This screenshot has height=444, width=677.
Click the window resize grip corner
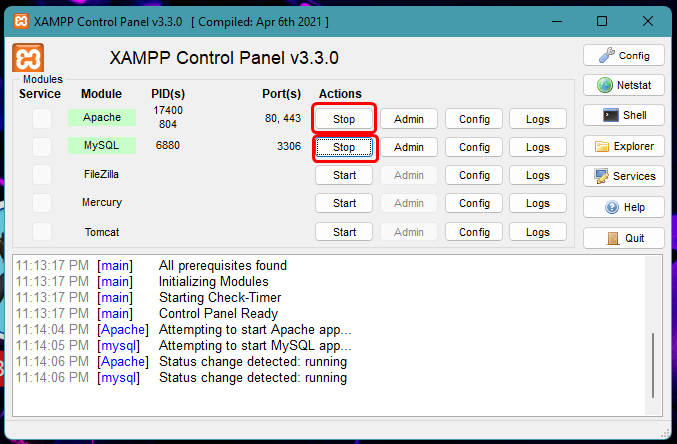pyautogui.click(x=666, y=433)
